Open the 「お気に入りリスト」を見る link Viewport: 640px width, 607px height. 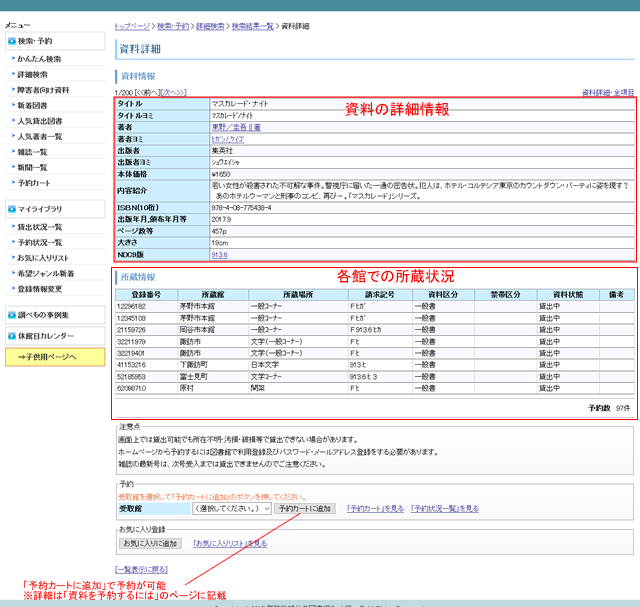(230, 544)
